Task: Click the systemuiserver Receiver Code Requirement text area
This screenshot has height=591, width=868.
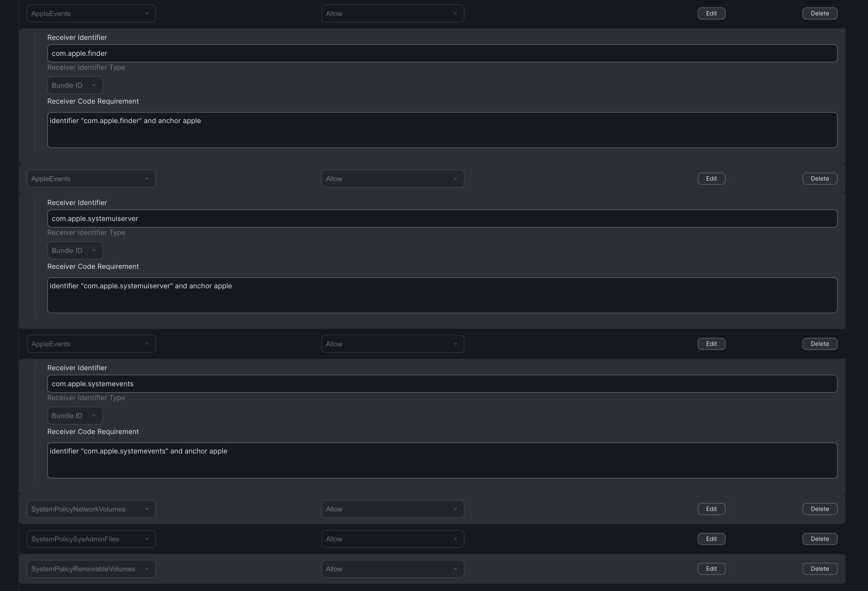Action: coord(442,295)
